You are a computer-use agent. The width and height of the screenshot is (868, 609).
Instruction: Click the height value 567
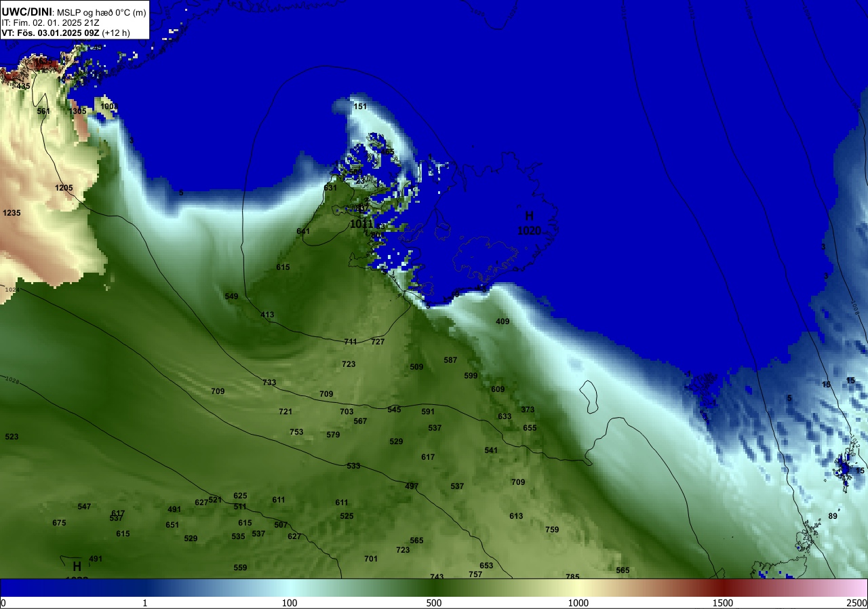[360, 421]
